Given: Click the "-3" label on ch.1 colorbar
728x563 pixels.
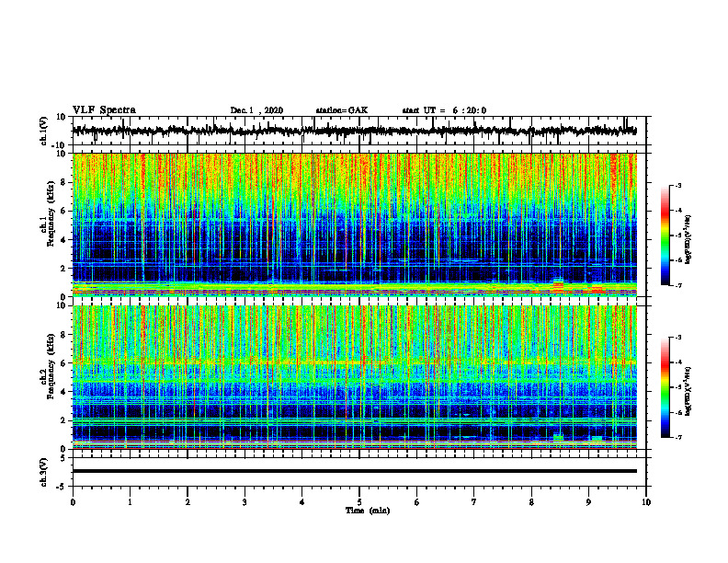Looking at the screenshot, I should pyautogui.click(x=677, y=186).
